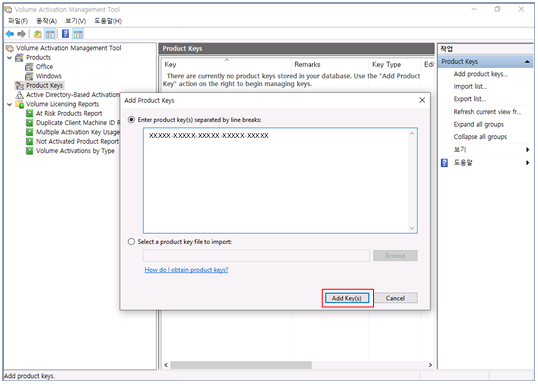The height and width of the screenshot is (384, 538).
Task: Click the Forward arrow toolbar icon
Action: 21,34
